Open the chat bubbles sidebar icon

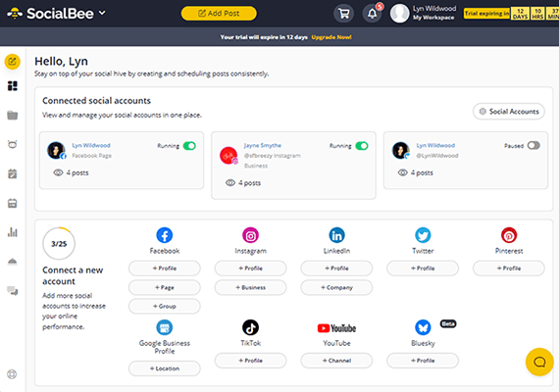point(13,291)
